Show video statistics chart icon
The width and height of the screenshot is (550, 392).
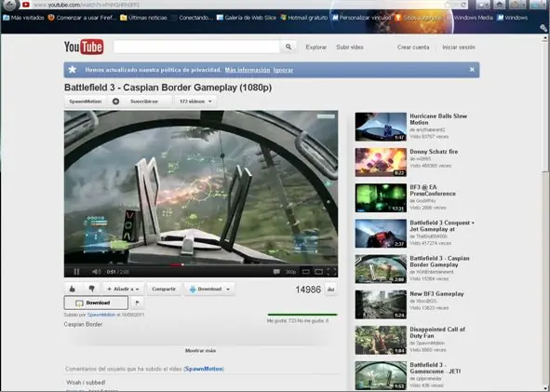point(330,290)
